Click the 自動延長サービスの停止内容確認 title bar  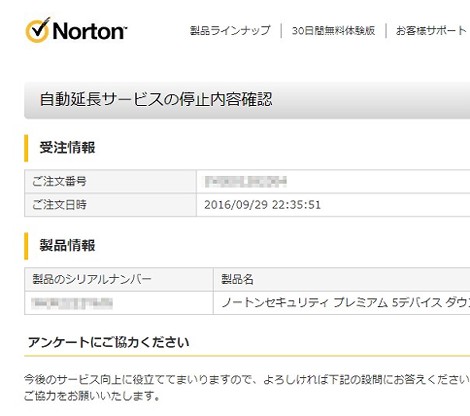[247, 100]
